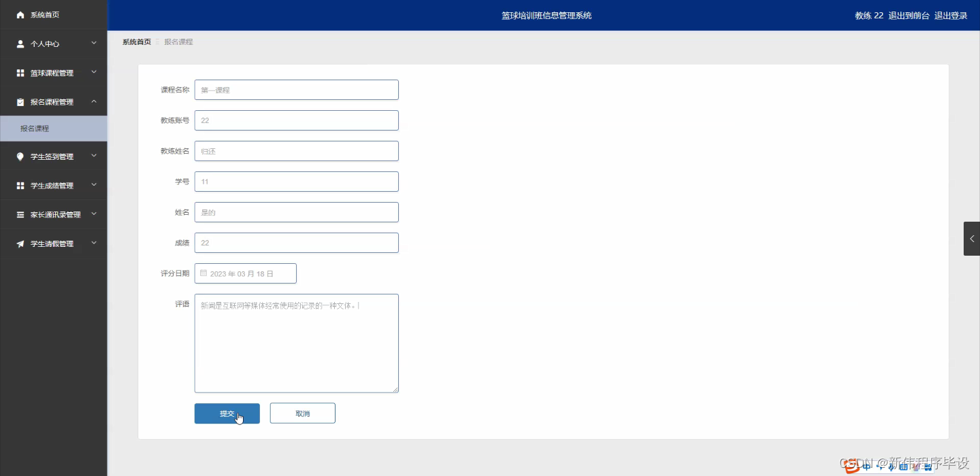Viewport: 980px width, 476px height.
Task: Click the 评分日期 field label
Action: tap(175, 273)
